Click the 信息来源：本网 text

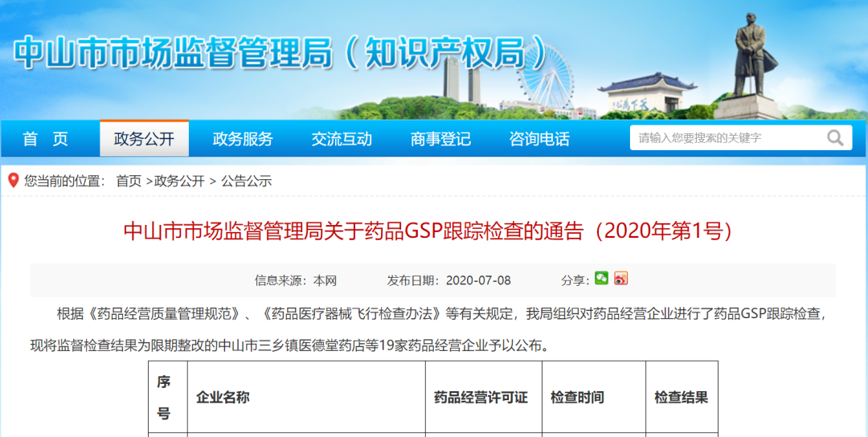pos(296,280)
